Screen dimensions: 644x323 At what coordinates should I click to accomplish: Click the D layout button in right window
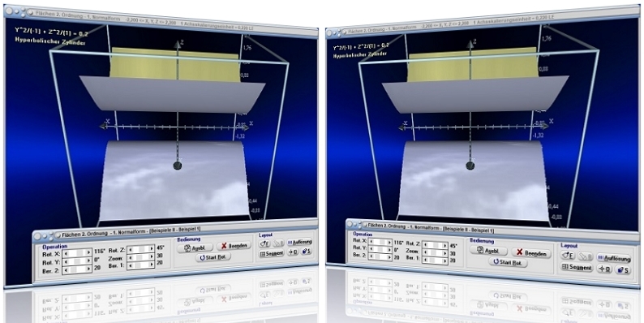pyautogui.click(x=605, y=269)
